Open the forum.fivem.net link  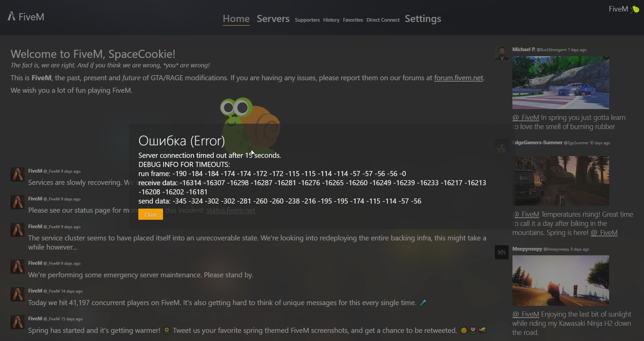pos(459,78)
